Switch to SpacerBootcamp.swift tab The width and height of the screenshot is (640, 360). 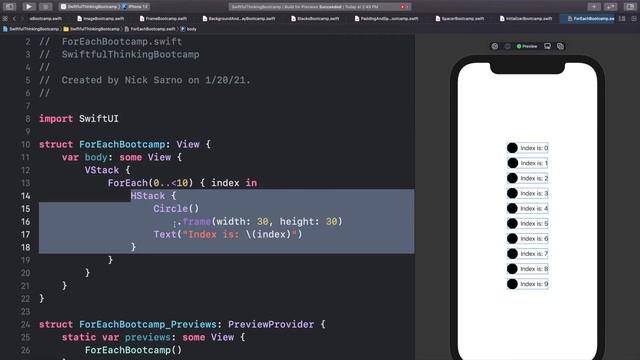[460, 18]
